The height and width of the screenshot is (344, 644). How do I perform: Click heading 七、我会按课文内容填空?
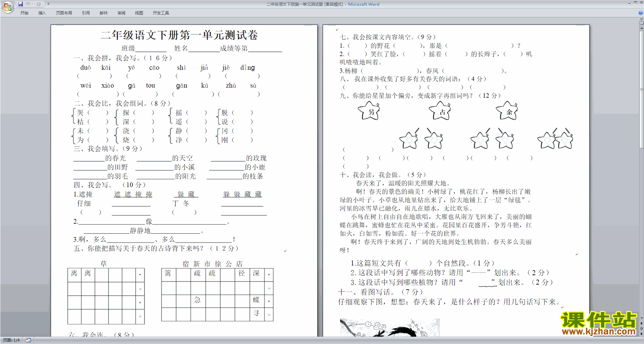[388, 37]
